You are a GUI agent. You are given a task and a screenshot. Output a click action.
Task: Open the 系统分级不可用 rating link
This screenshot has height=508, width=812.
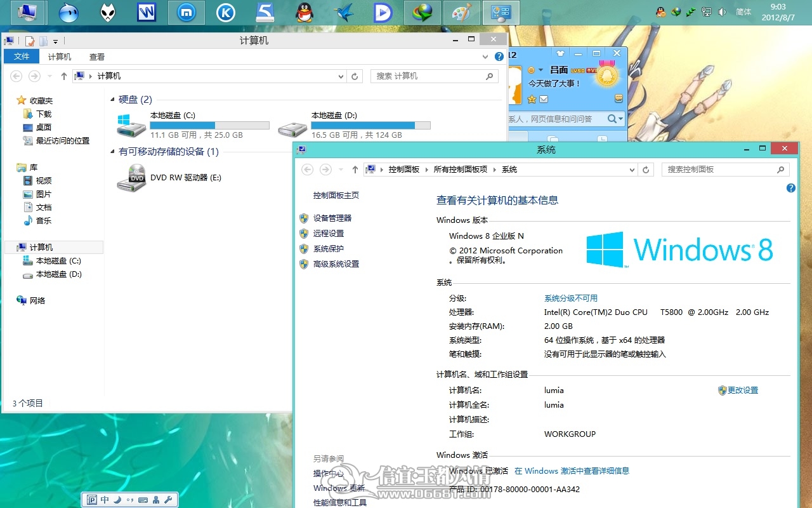point(571,298)
